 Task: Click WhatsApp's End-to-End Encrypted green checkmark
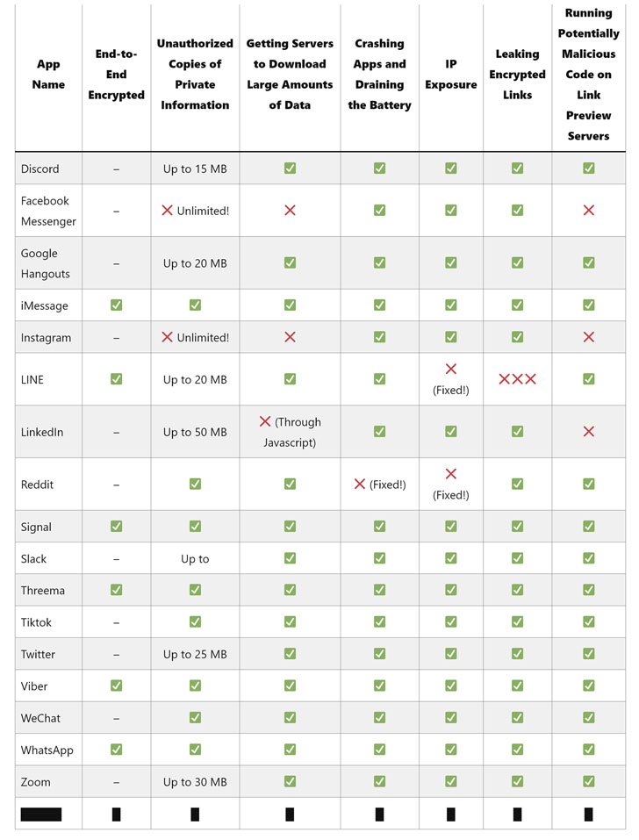tap(116, 750)
